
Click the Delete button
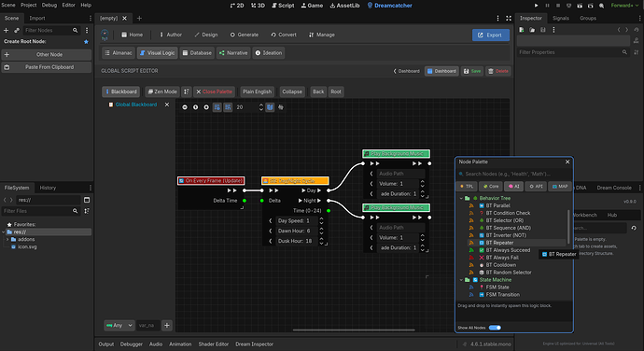(x=497, y=71)
